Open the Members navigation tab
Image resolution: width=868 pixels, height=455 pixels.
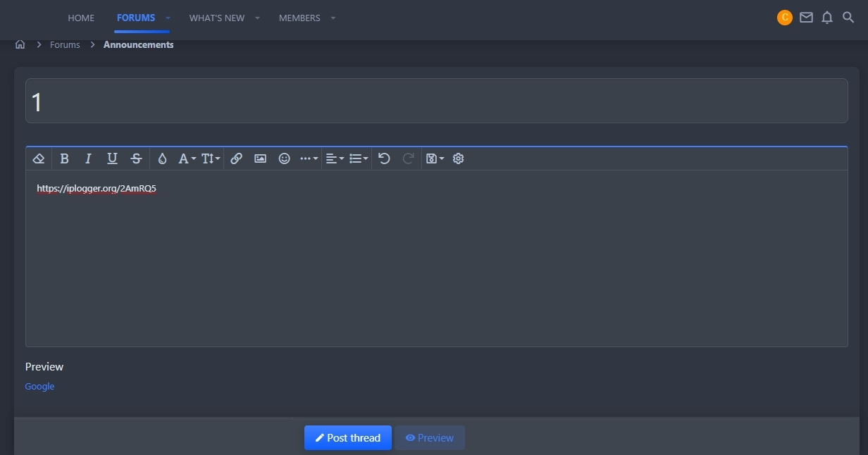[x=299, y=18]
